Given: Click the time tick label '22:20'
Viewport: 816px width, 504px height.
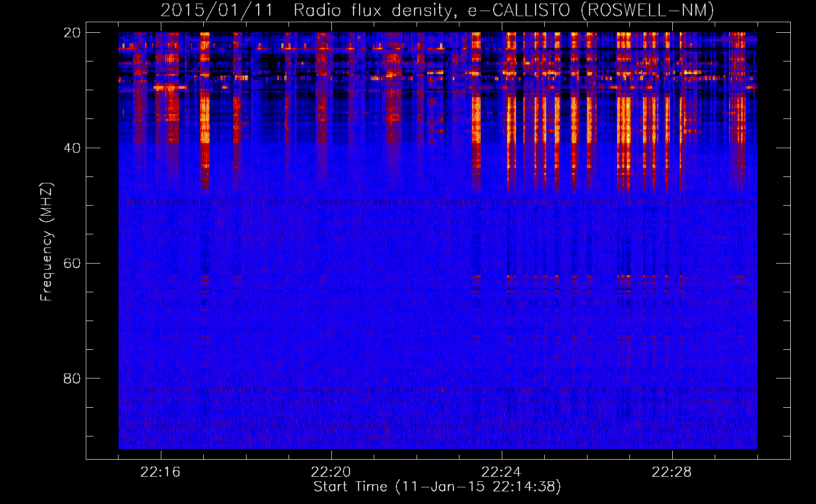Looking at the screenshot, I should coord(331,472).
